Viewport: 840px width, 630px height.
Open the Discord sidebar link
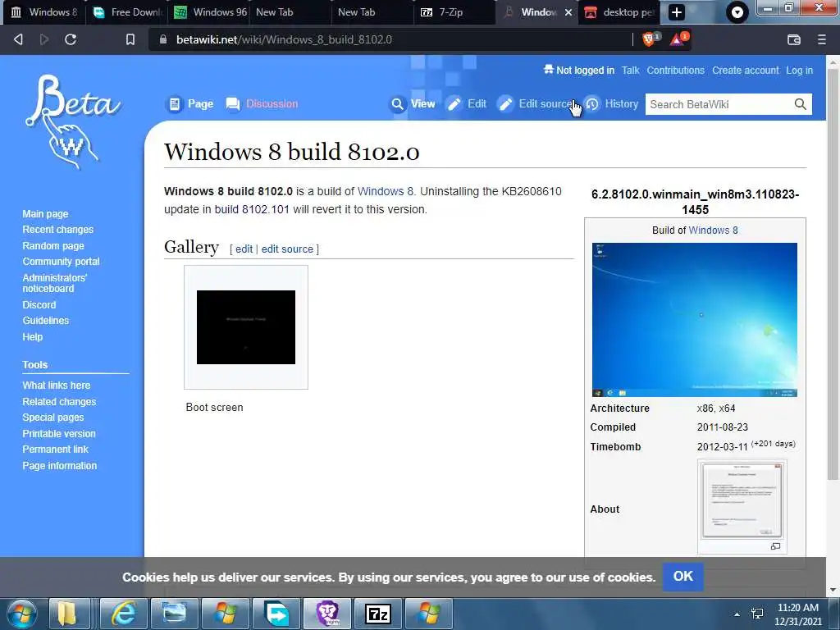point(39,305)
